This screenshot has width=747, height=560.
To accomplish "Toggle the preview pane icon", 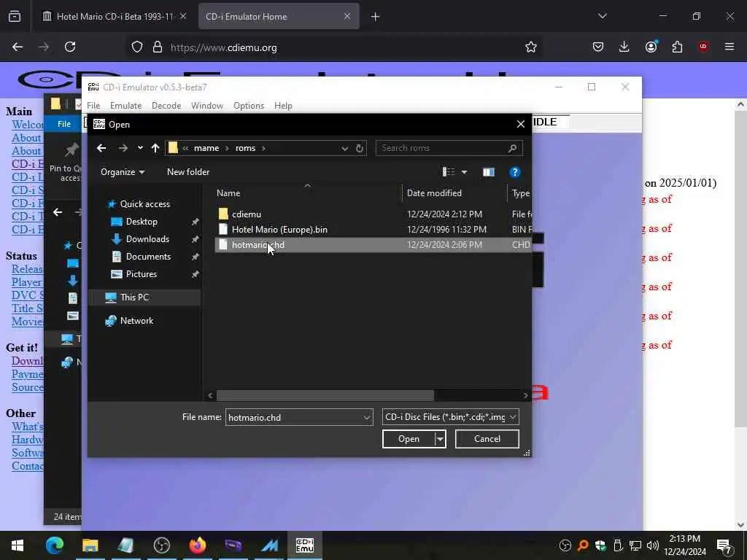I will (488, 172).
